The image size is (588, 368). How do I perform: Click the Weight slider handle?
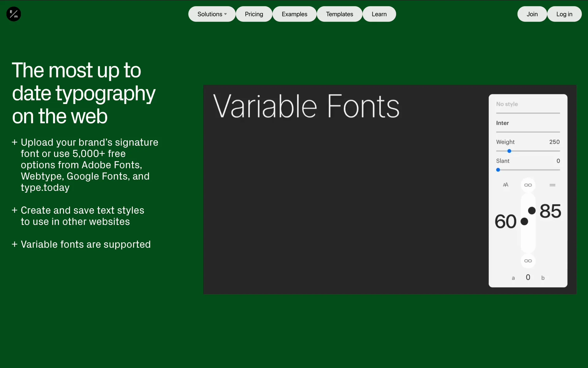(x=509, y=151)
